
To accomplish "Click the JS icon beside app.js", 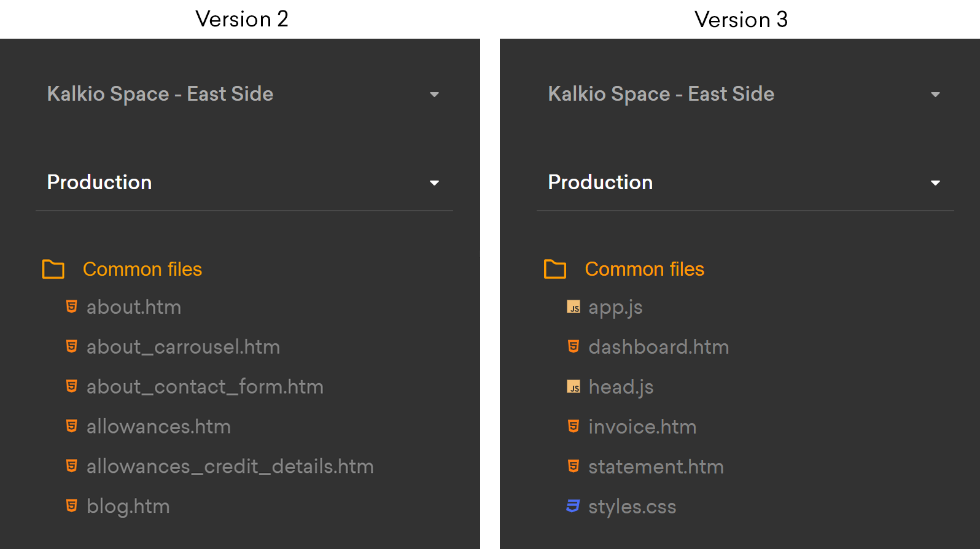I will point(574,307).
